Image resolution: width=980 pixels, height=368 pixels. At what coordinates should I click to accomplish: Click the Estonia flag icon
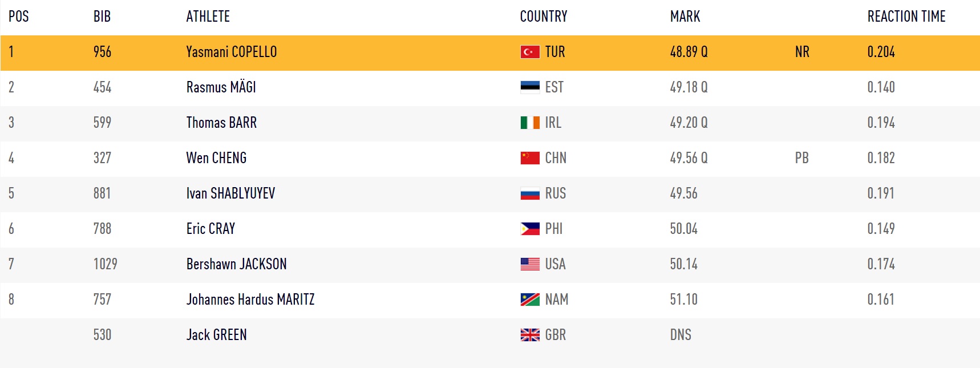click(x=530, y=87)
